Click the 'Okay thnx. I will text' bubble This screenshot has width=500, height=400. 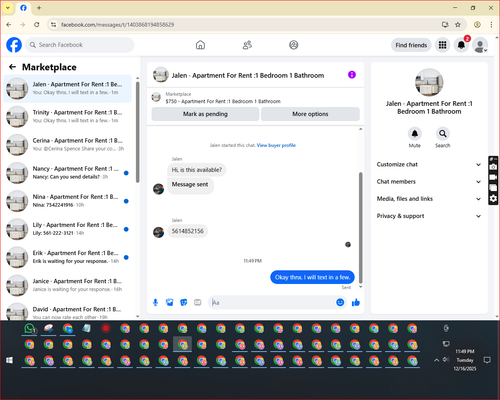click(312, 277)
